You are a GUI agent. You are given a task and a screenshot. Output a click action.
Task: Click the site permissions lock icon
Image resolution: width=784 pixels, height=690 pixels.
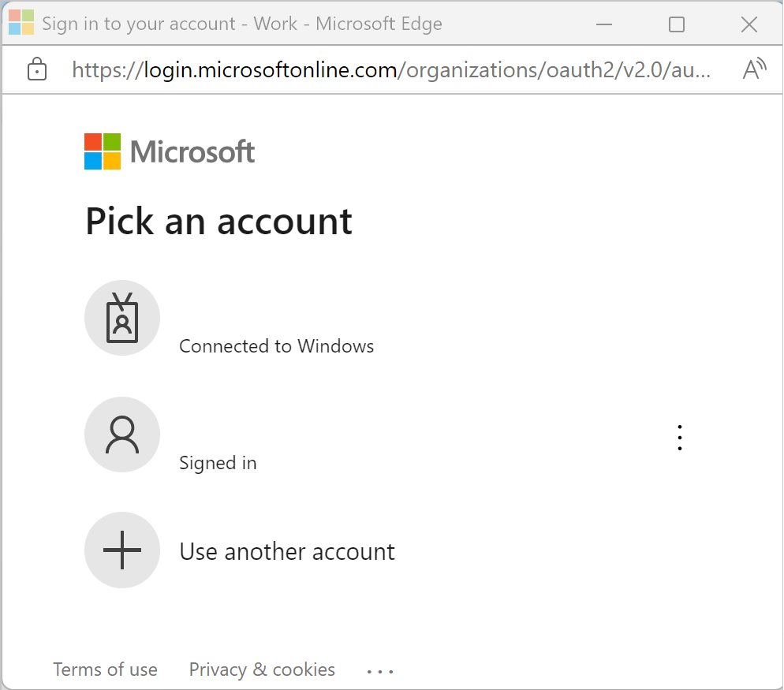coord(37,69)
